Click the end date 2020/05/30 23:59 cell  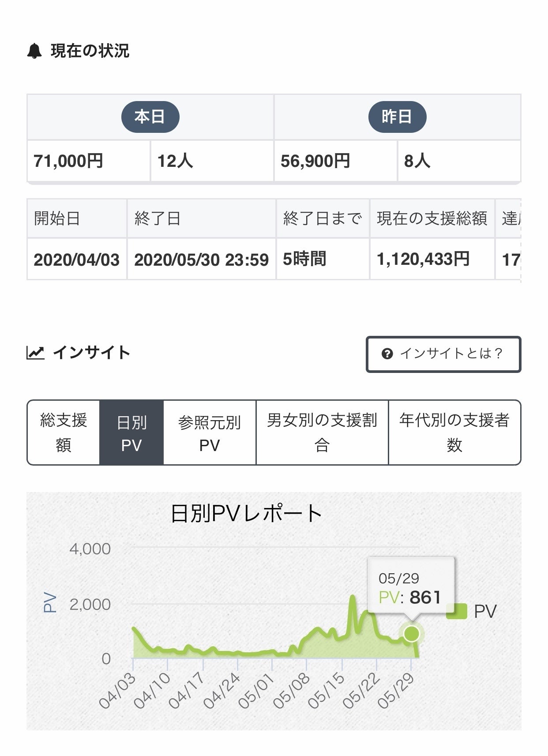(201, 260)
